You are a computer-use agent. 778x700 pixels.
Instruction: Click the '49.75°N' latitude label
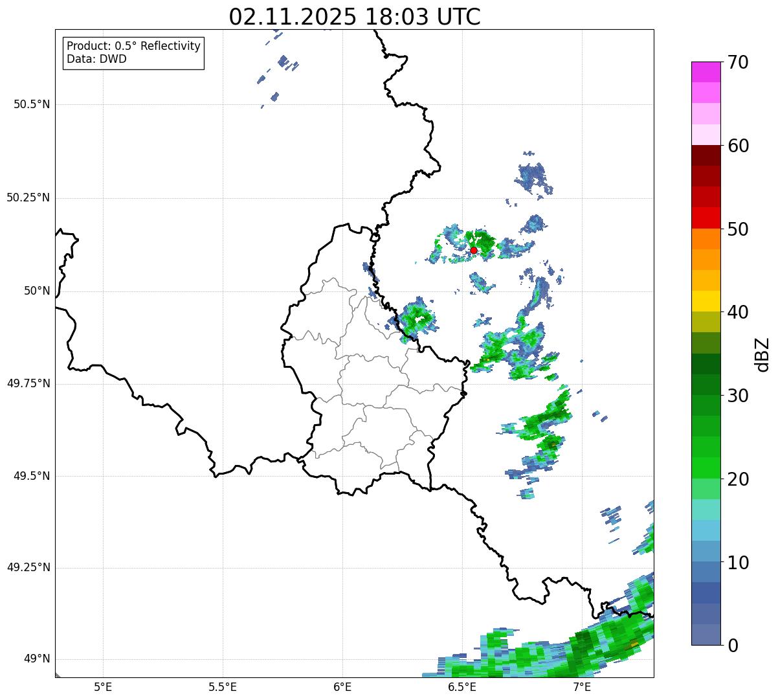pos(28,383)
